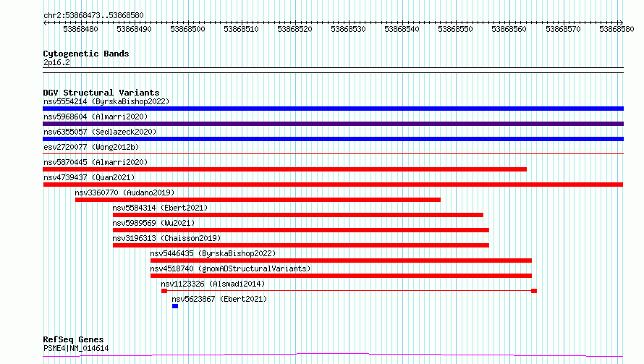Click the purple bar for nsv5968604

(333, 124)
